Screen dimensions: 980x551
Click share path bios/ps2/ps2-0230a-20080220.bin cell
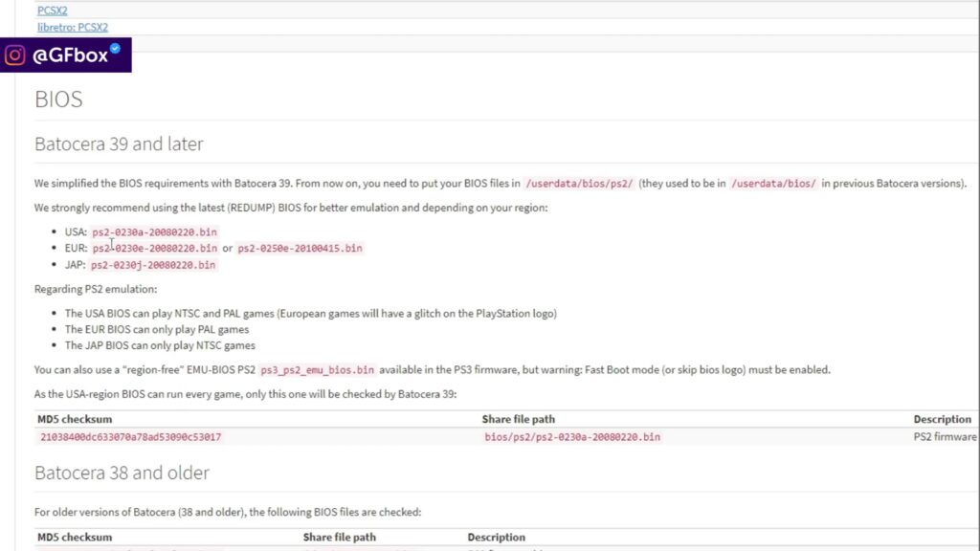point(572,437)
